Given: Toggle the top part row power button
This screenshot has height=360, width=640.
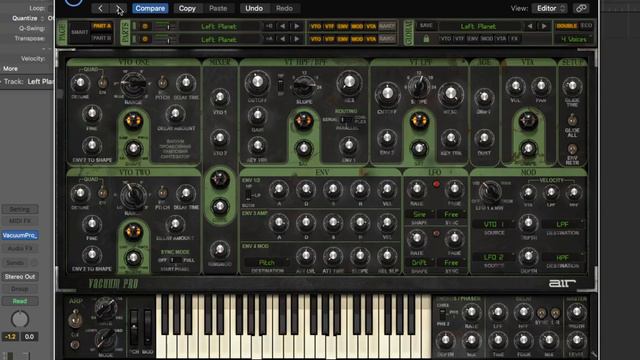Looking at the screenshot, I should (144, 26).
